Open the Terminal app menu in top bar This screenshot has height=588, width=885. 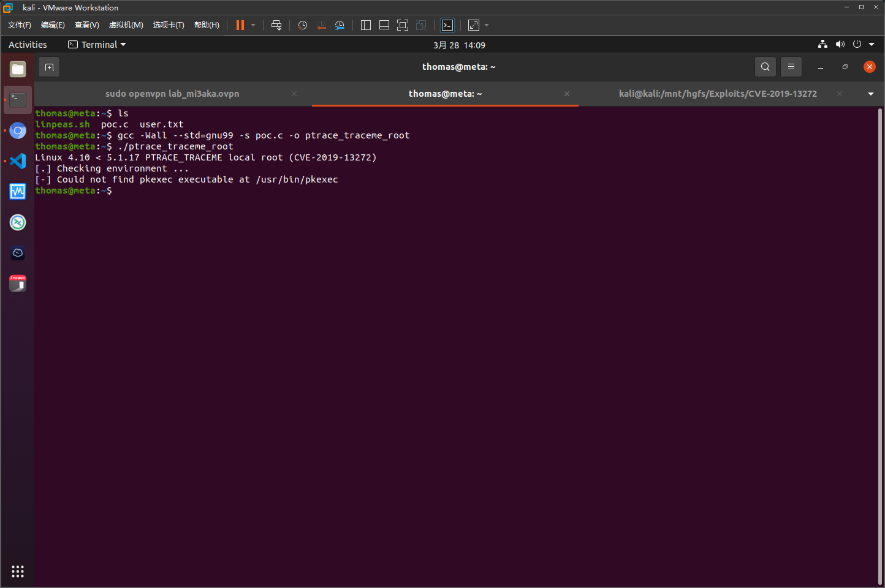97,45
